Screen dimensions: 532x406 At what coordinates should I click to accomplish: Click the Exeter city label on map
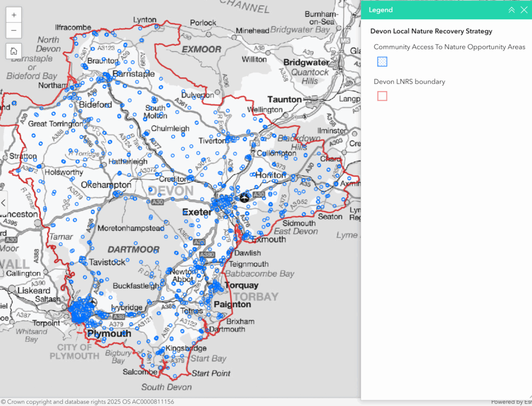tap(197, 212)
